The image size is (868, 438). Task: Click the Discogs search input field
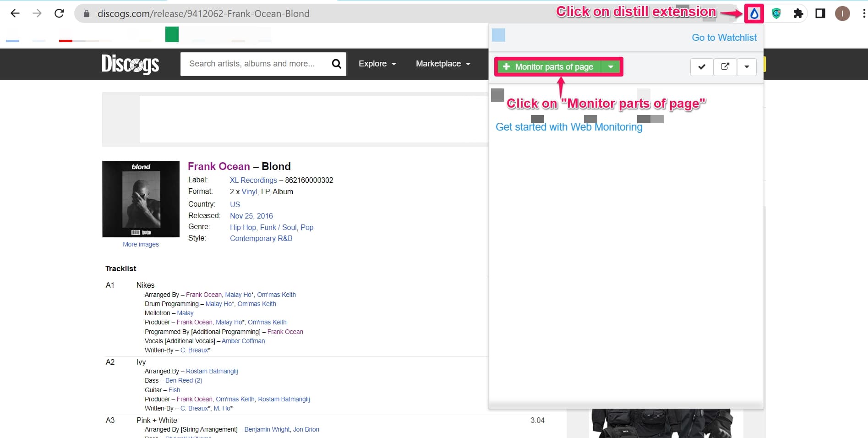coord(254,64)
